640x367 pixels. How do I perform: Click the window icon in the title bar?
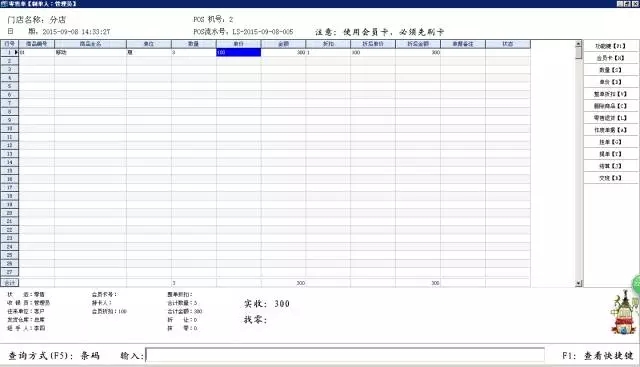point(4,4)
